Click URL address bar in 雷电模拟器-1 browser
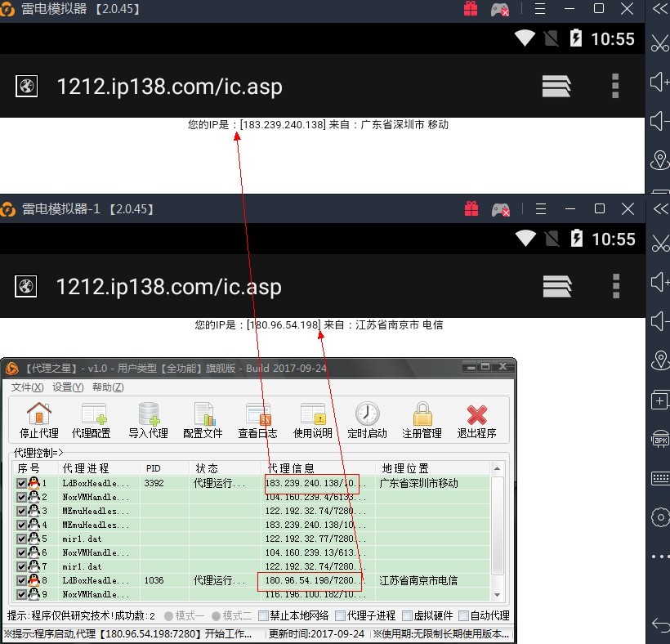This screenshot has height=644, width=670. (x=168, y=287)
